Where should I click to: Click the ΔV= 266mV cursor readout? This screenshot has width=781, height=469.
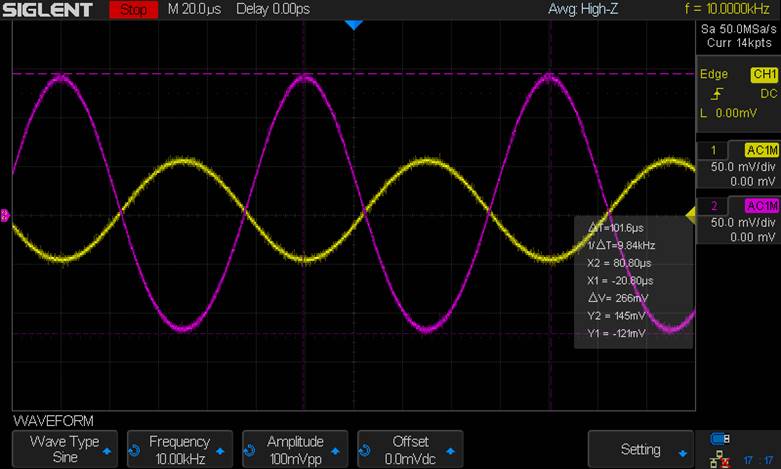click(618, 298)
